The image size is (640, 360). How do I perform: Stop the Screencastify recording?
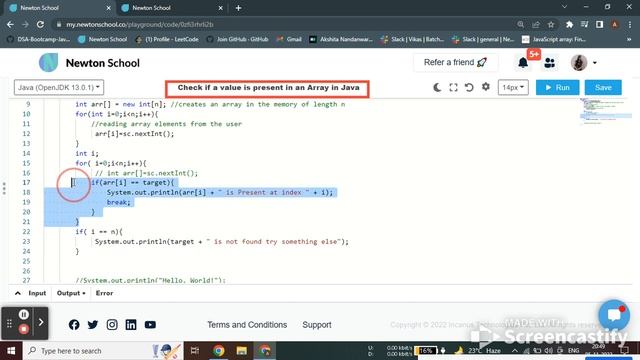coord(24,329)
